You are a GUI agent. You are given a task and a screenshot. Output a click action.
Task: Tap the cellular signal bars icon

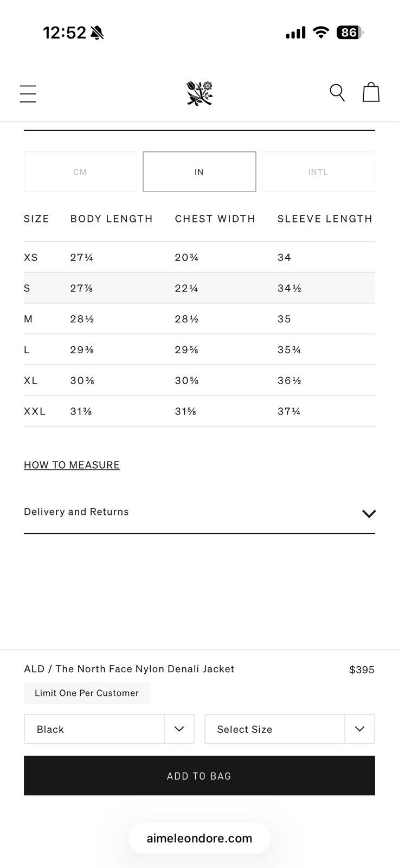[x=296, y=33]
